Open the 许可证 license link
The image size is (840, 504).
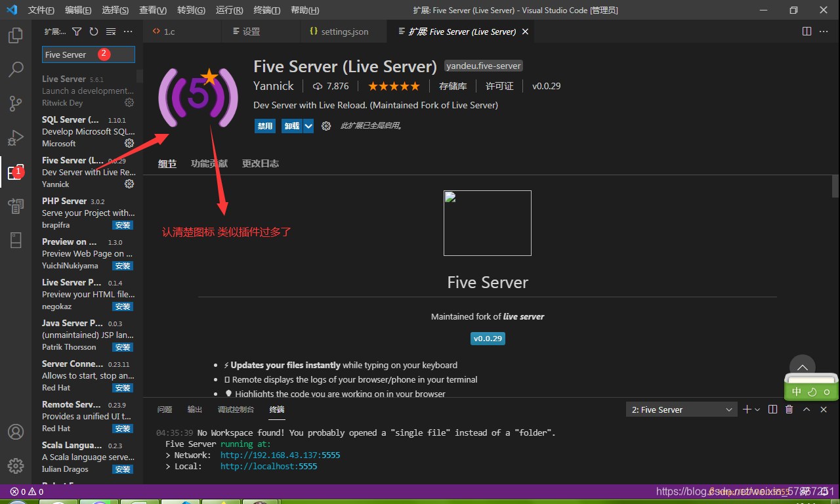click(x=499, y=86)
